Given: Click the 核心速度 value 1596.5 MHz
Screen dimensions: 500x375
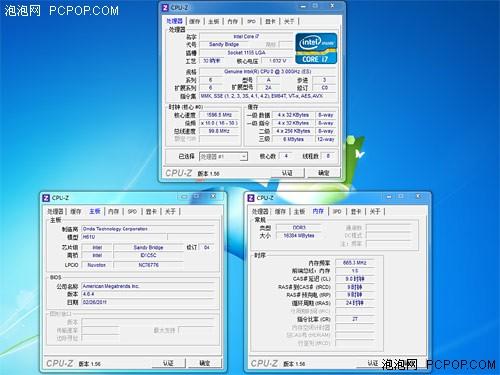Looking at the screenshot, I should pyautogui.click(x=219, y=115).
